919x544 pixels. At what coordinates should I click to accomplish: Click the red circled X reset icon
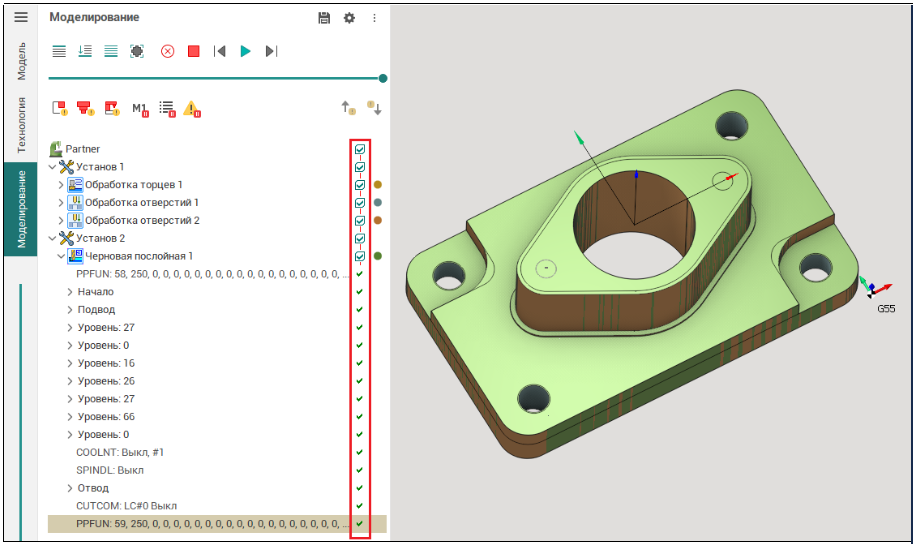(x=167, y=51)
